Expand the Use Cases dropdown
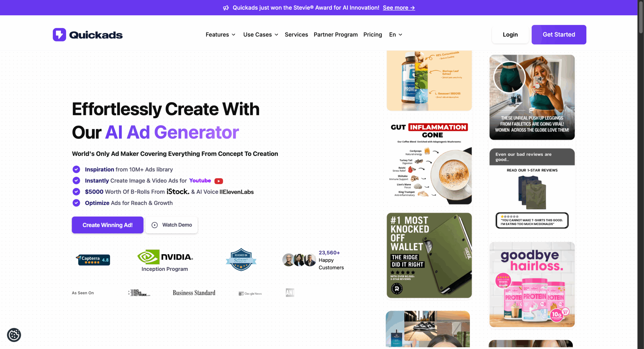Image resolution: width=644 pixels, height=349 pixels. (x=261, y=35)
